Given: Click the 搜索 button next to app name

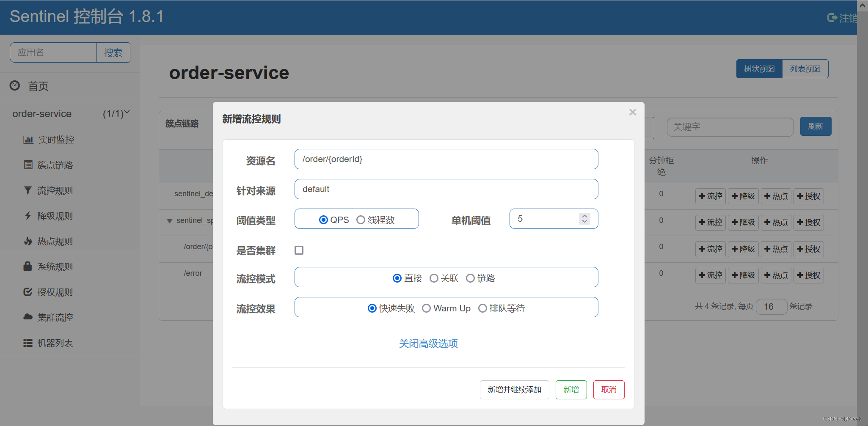Looking at the screenshot, I should [113, 52].
